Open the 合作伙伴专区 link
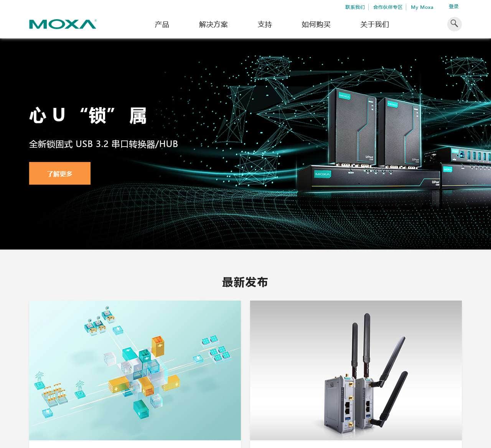 (x=388, y=7)
